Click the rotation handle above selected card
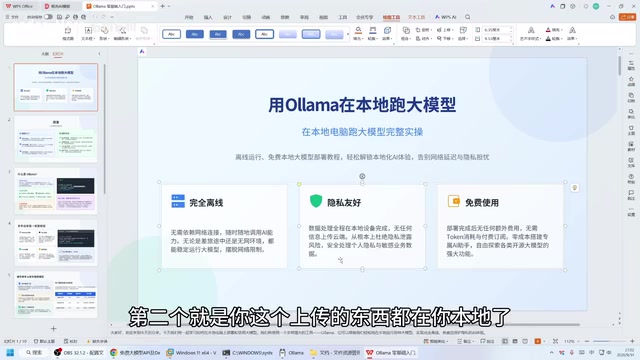 coord(362,176)
